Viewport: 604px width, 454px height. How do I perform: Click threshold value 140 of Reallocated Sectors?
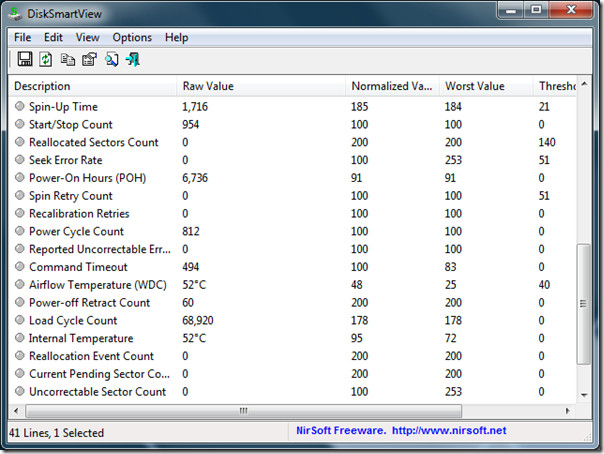click(547, 142)
